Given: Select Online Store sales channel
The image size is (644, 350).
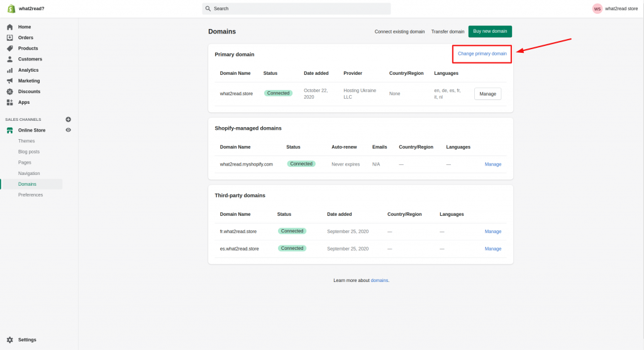Looking at the screenshot, I should [x=31, y=130].
